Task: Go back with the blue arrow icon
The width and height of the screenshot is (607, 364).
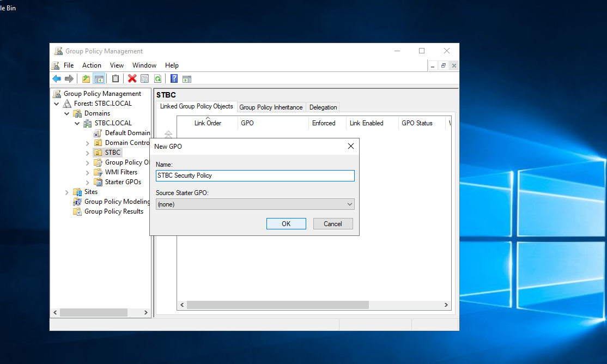Action: click(57, 79)
